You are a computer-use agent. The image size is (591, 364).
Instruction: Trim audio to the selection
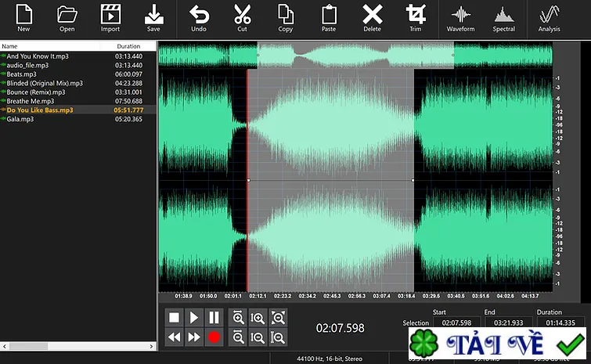[416, 18]
